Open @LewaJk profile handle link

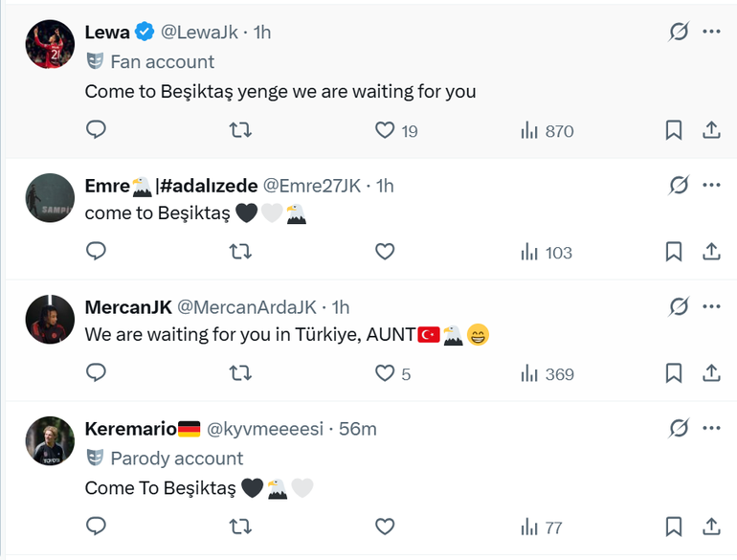[198, 32]
